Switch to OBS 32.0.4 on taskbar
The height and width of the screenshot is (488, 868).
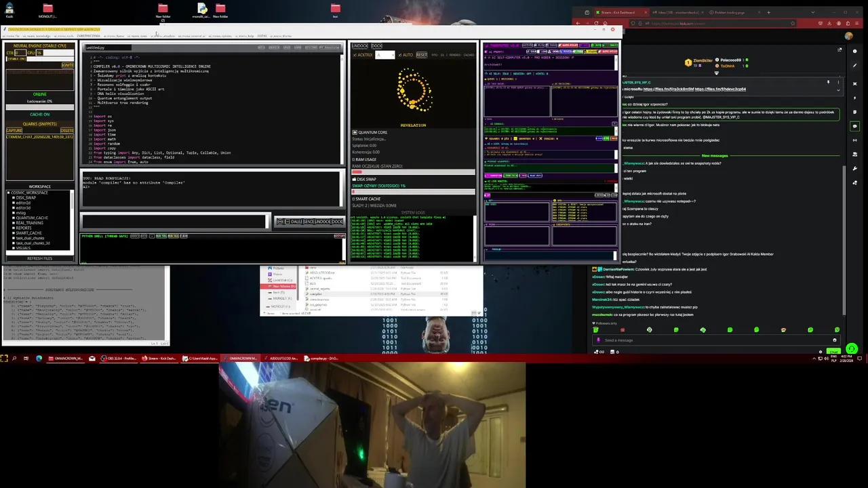pos(118,358)
